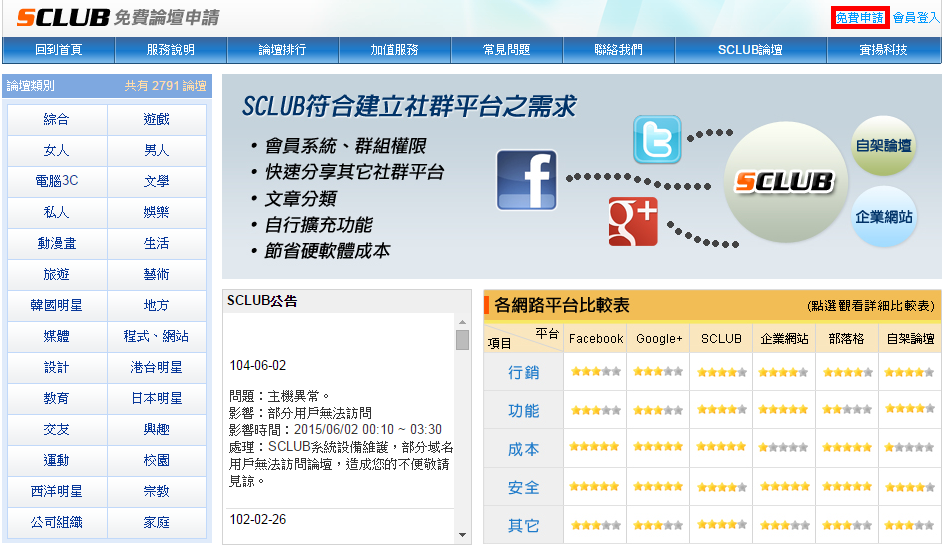The width and height of the screenshot is (944, 547).
Task: Select the 日本明星 forum category
Action: pyautogui.click(x=157, y=398)
